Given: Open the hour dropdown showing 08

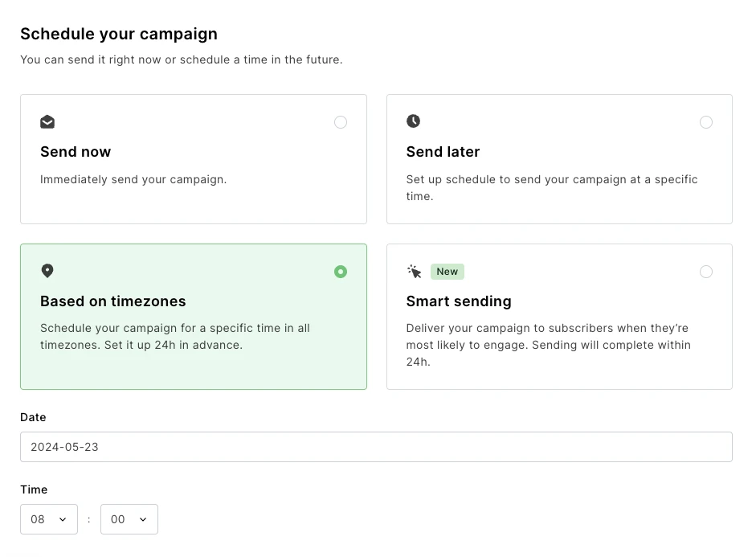Looking at the screenshot, I should tap(49, 519).
